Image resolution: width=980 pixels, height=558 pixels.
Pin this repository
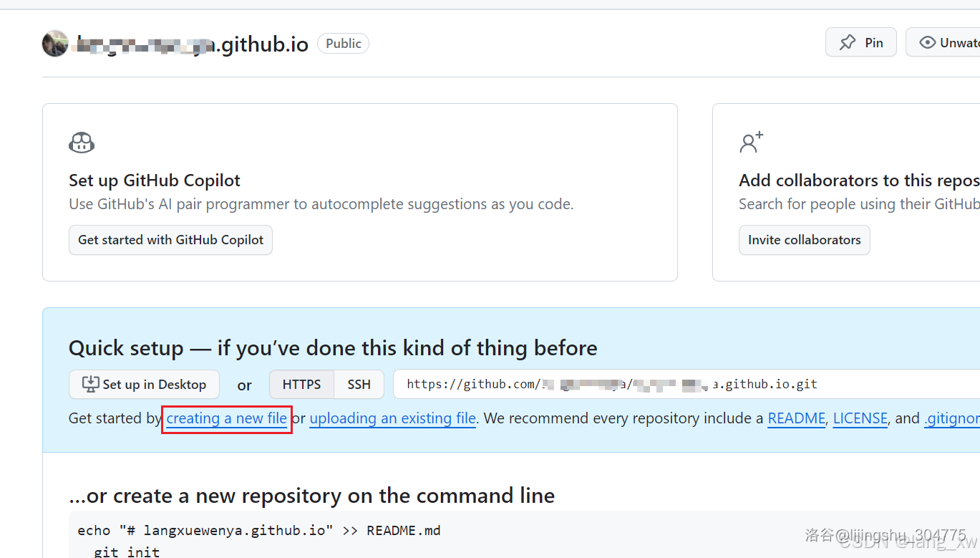click(861, 43)
